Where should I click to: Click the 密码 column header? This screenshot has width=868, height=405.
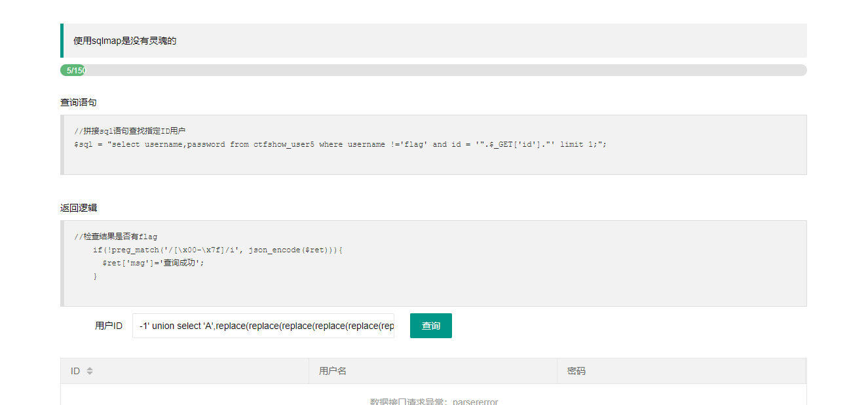576,371
